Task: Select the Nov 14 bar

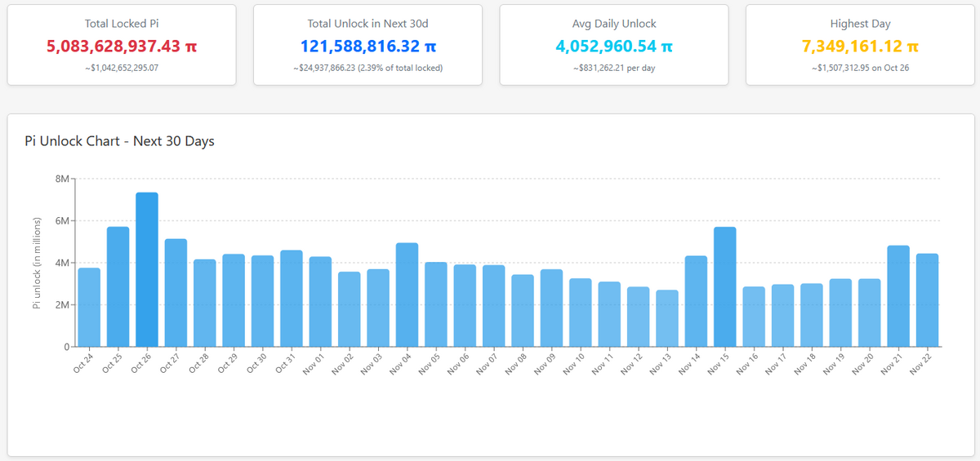Action: tap(696, 301)
